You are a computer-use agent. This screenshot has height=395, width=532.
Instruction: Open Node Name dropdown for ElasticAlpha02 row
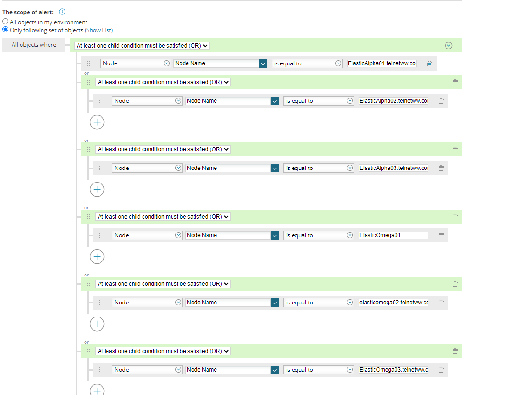point(274,101)
